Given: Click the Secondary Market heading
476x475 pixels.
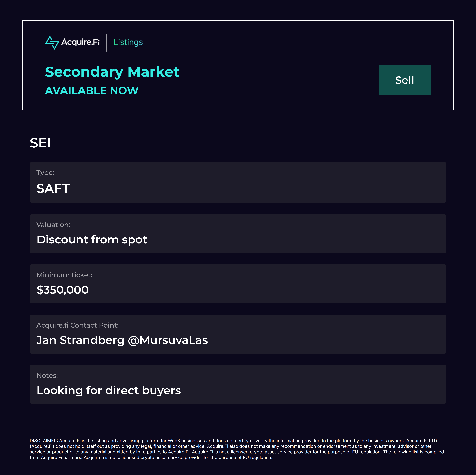Looking at the screenshot, I should (x=112, y=72).
